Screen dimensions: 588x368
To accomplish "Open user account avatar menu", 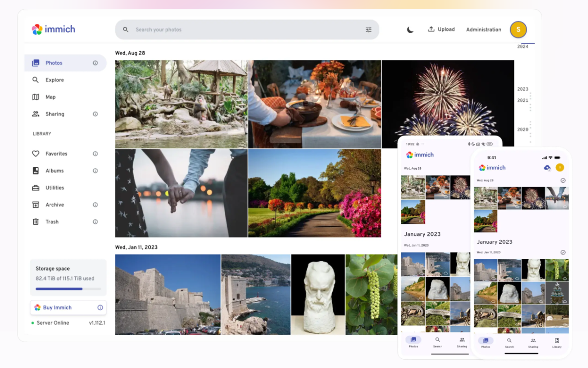I will click(518, 30).
